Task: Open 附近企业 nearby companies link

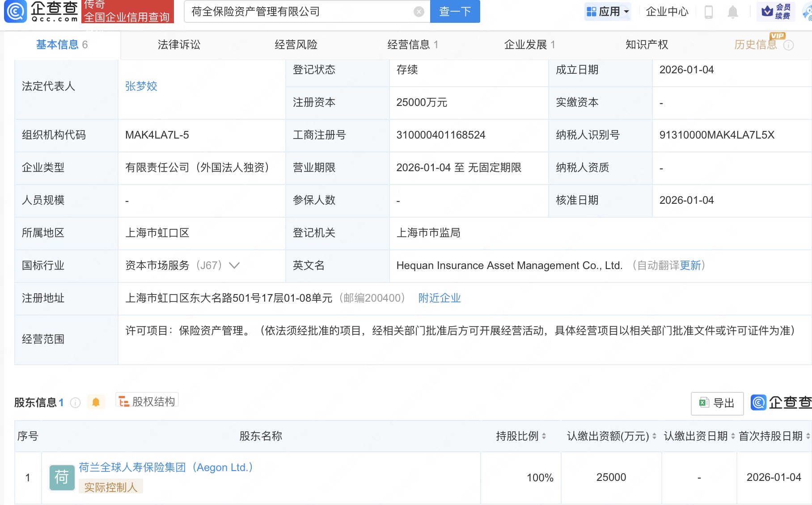Action: [439, 298]
